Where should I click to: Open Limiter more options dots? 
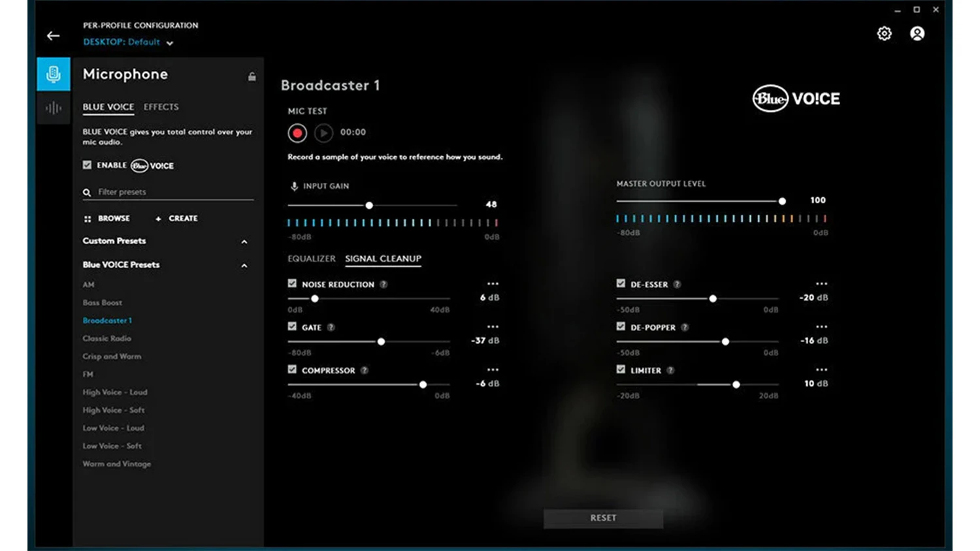(821, 370)
